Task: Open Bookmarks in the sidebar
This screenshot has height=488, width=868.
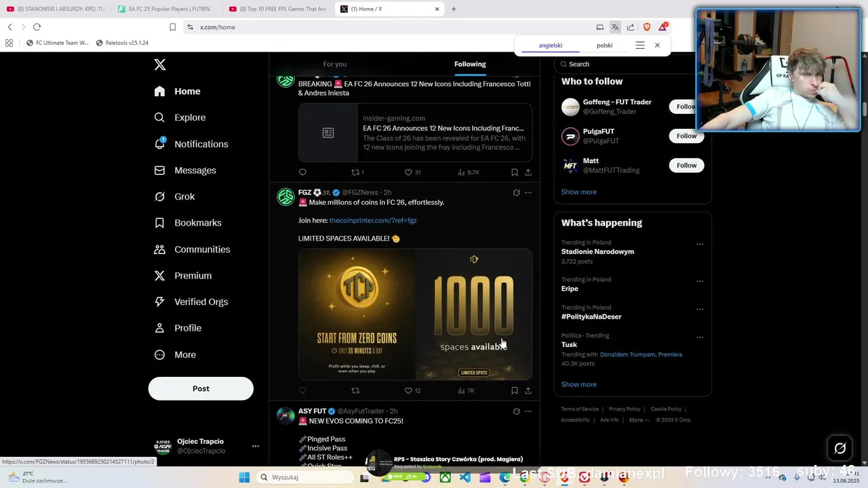Action: point(187,223)
